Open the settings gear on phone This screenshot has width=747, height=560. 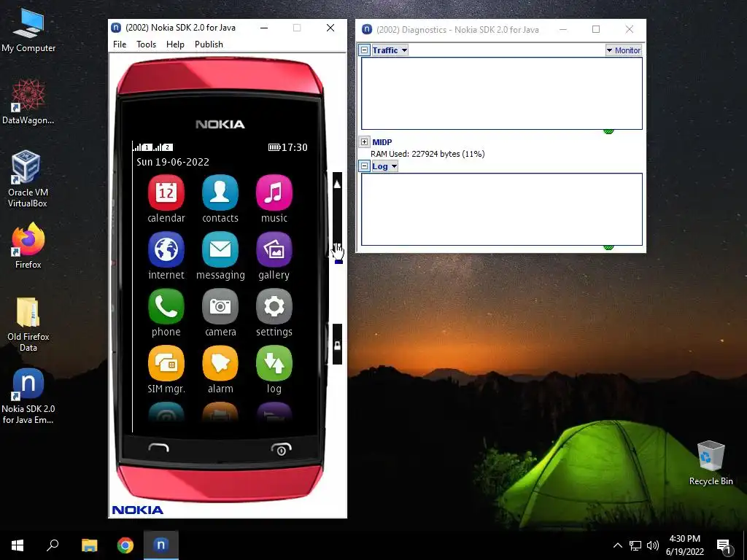tap(274, 306)
